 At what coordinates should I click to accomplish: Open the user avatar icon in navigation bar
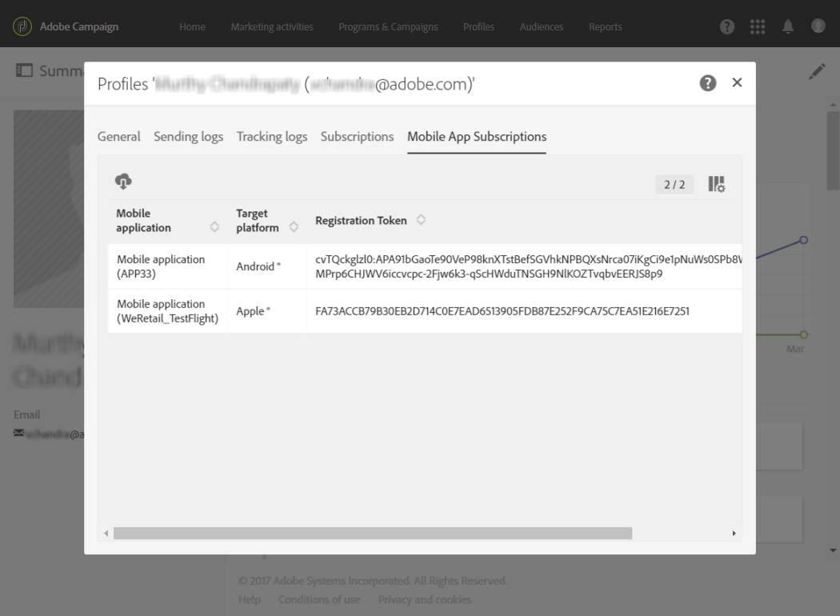point(818,26)
